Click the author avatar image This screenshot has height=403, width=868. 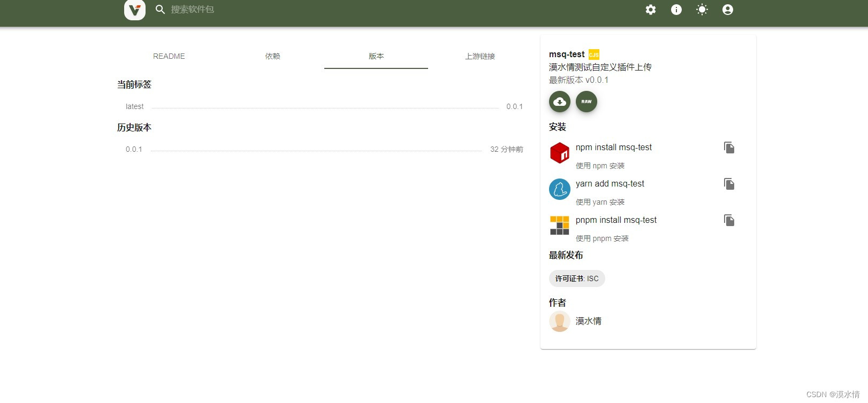560,321
